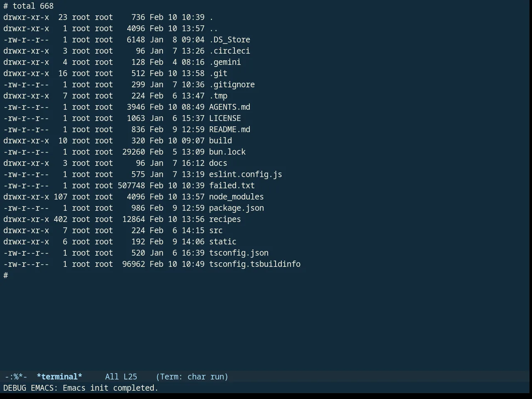Click the (Term: char run) mode indicator
The height and width of the screenshot is (399, 532).
(x=192, y=377)
